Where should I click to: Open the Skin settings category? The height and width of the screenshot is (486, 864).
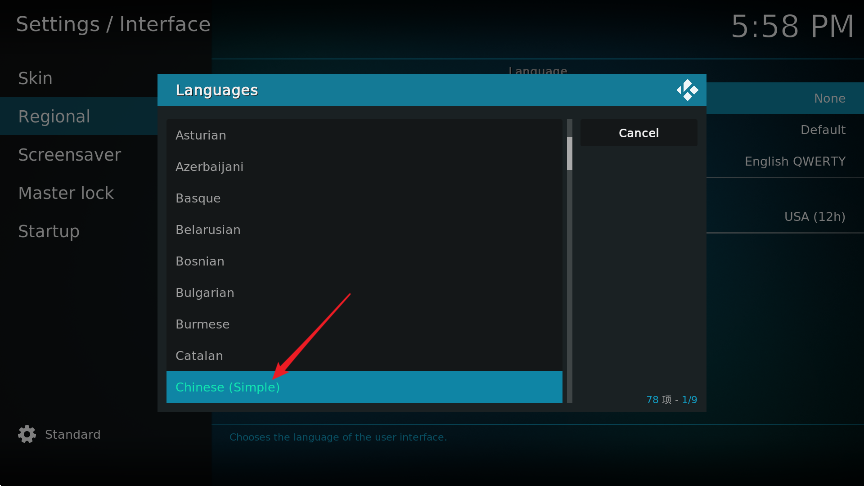click(x=36, y=78)
